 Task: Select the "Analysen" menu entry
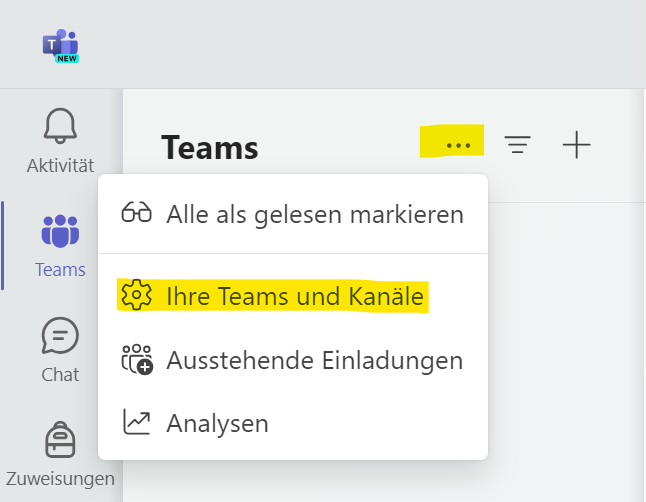[x=217, y=423]
